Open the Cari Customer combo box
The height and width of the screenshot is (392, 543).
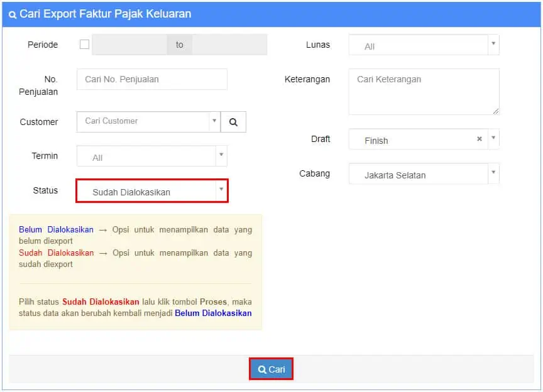(143, 121)
